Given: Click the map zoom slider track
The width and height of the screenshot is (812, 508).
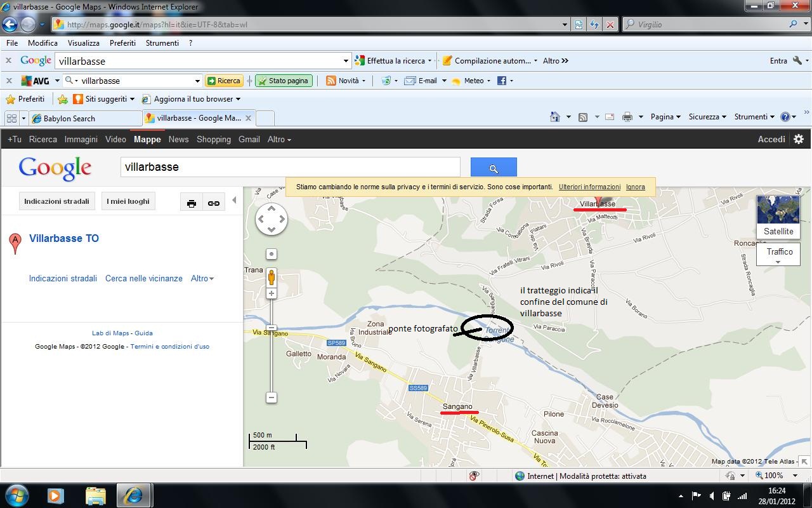Looking at the screenshot, I should point(272,356).
